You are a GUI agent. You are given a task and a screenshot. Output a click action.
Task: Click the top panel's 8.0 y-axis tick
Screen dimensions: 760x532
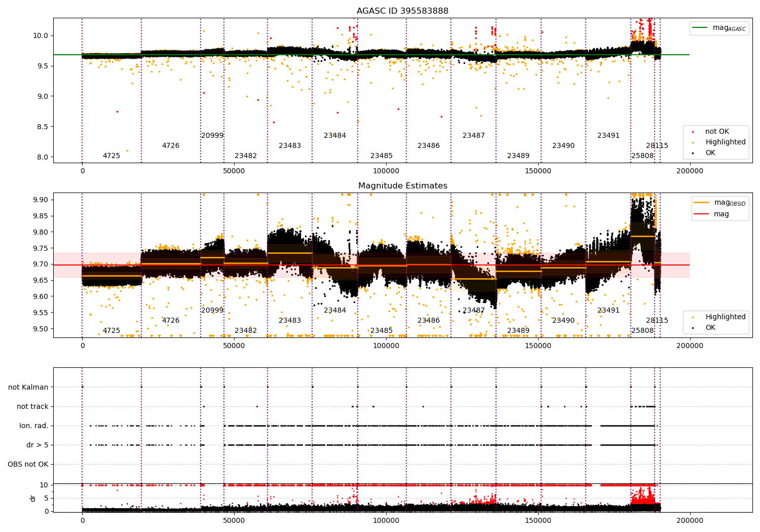(x=44, y=157)
